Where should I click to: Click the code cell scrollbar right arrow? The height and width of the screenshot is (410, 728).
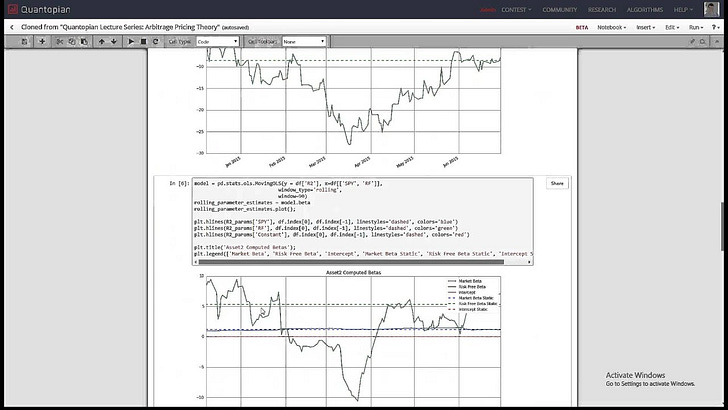(x=529, y=262)
